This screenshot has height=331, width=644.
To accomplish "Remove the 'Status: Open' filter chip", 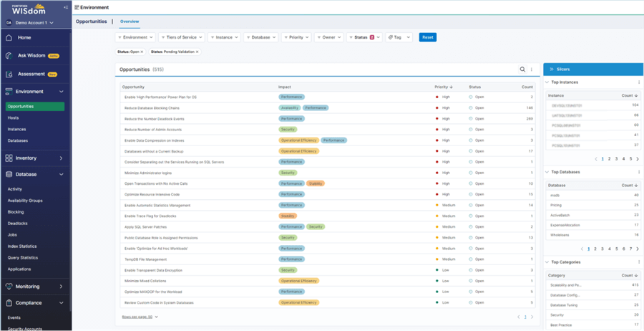I will click(142, 52).
